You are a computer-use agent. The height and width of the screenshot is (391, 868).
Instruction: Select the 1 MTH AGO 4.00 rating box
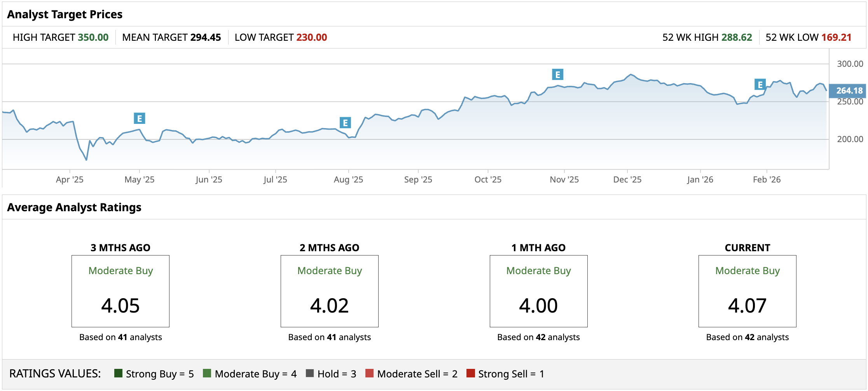point(538,291)
